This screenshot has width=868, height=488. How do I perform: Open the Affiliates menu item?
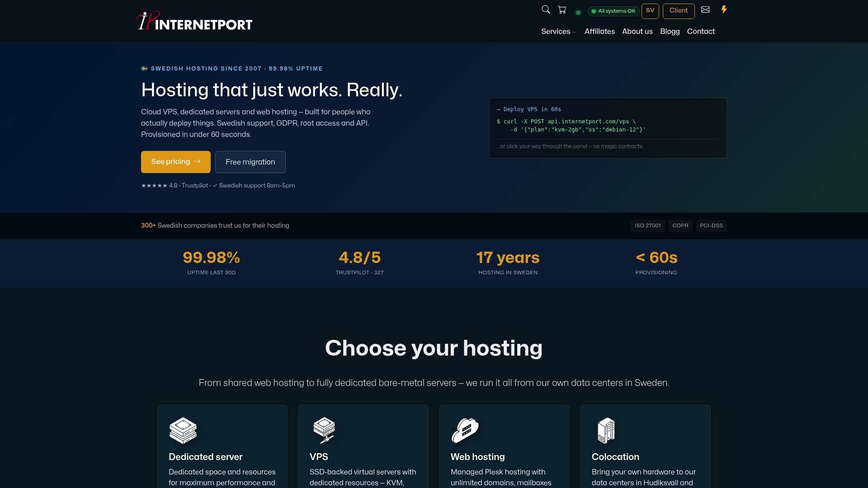click(x=599, y=32)
